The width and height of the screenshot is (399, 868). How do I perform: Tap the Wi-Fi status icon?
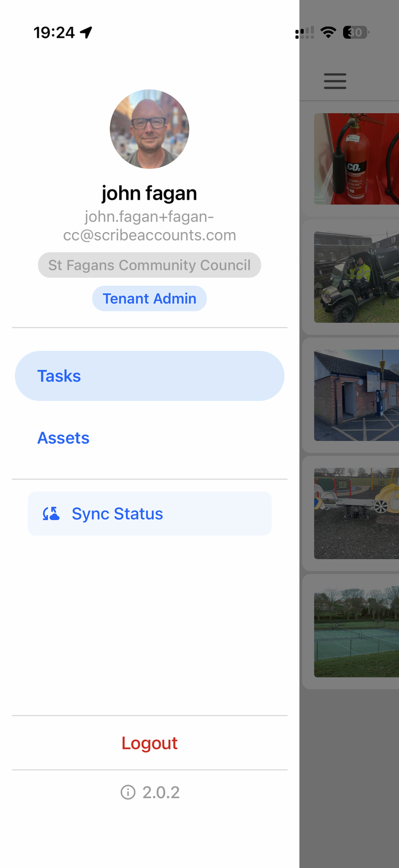coord(329,32)
